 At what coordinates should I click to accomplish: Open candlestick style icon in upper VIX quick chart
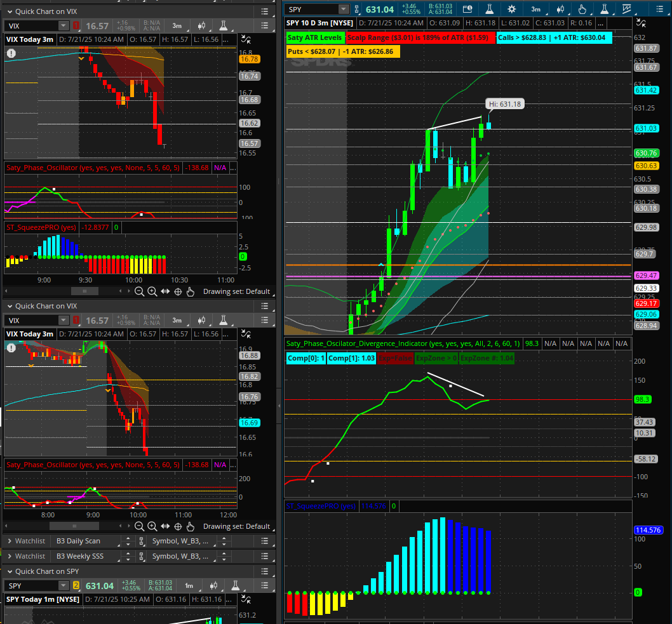(201, 25)
